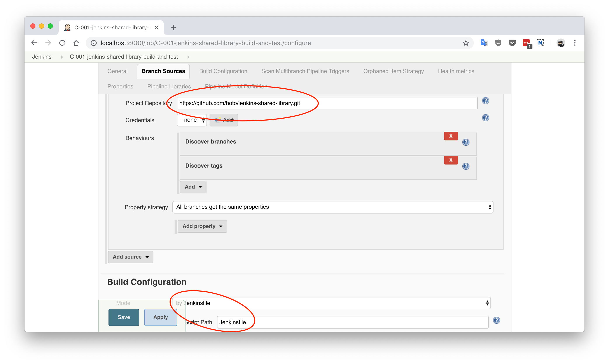Image resolution: width=609 pixels, height=364 pixels.
Task: Click the browser forward arrow
Action: point(48,43)
